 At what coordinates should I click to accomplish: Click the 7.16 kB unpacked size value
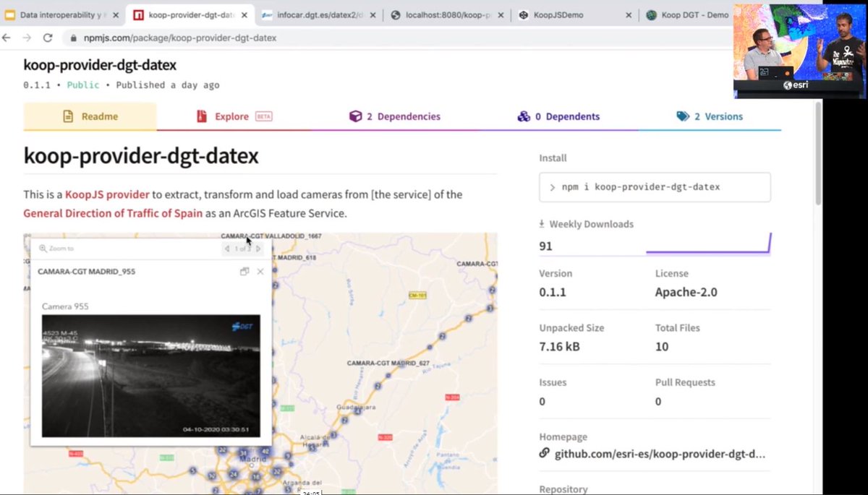coord(559,347)
